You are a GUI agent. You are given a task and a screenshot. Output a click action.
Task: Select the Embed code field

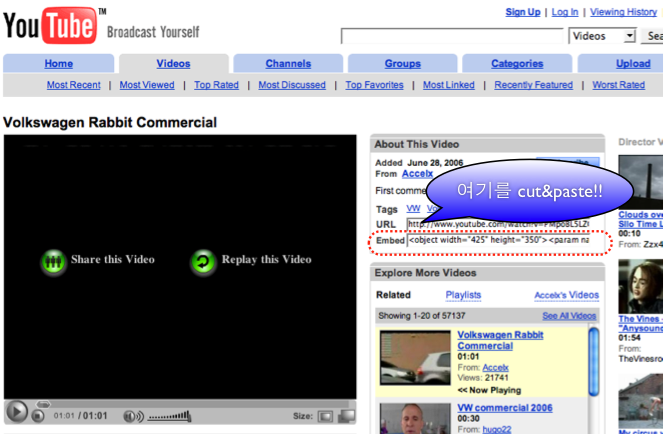(x=498, y=240)
